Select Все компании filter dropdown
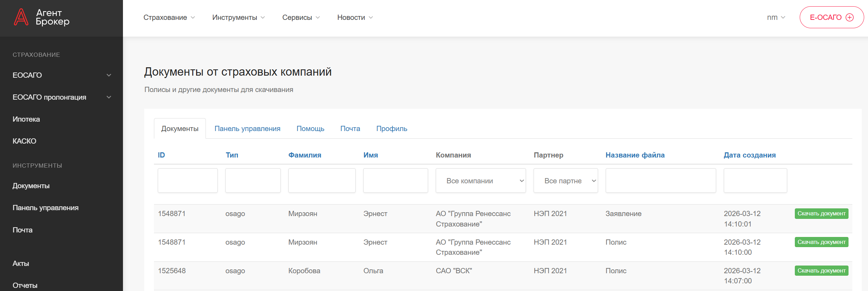This screenshot has height=291, width=868. (480, 181)
